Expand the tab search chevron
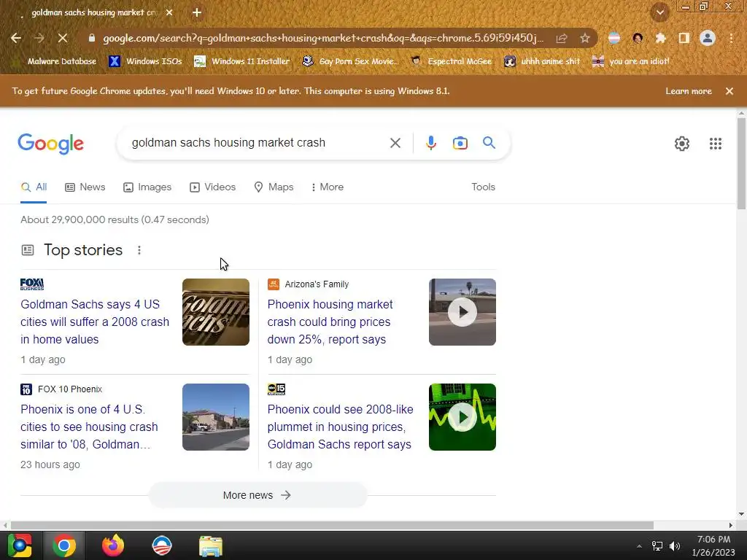747x560 pixels. [x=660, y=13]
